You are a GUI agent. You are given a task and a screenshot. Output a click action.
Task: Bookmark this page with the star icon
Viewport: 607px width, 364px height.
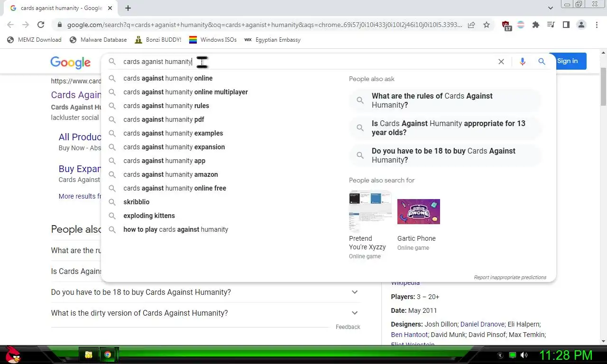pyautogui.click(x=487, y=25)
